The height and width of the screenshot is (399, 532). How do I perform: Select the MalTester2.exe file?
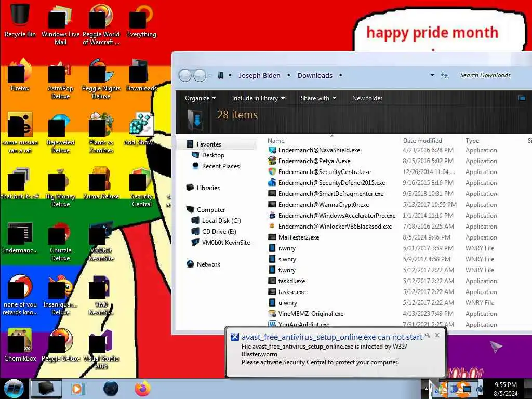tap(299, 237)
